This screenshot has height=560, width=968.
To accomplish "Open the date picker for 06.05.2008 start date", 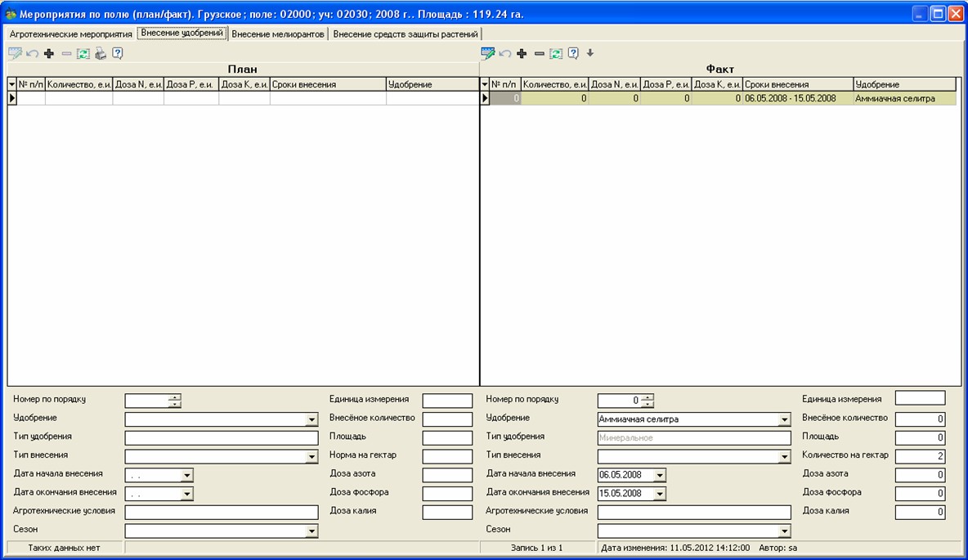I will 660,475.
